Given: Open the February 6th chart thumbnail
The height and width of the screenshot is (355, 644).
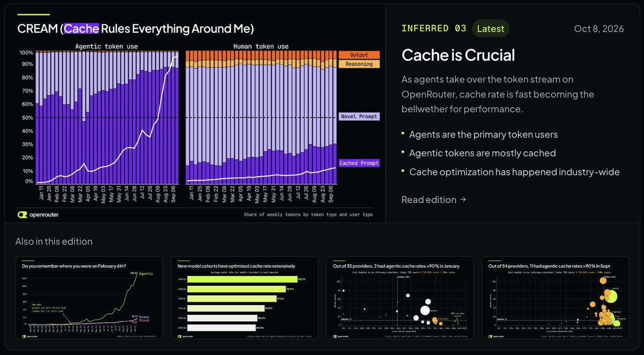Looking at the screenshot, I should 89,298.
